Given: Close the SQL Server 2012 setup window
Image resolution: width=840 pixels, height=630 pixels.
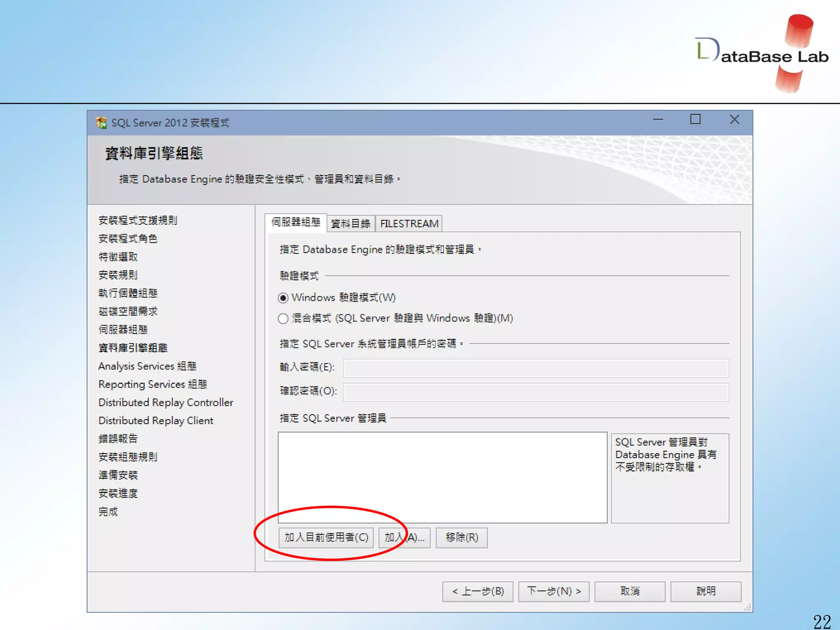Looking at the screenshot, I should [734, 119].
